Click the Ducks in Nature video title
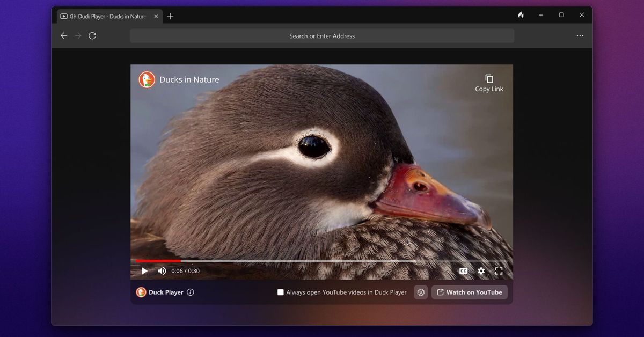Image resolution: width=644 pixels, height=337 pixels. pos(189,79)
